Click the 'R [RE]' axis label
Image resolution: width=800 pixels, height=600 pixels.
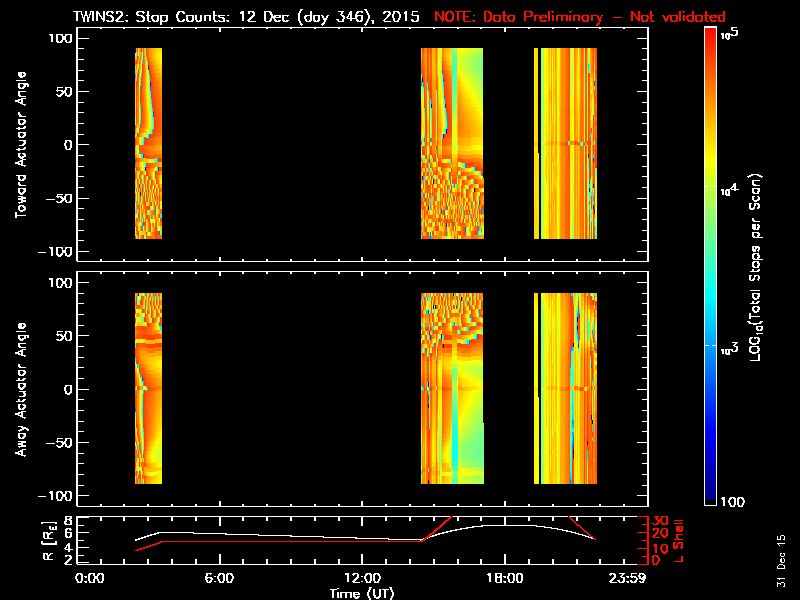point(48,541)
